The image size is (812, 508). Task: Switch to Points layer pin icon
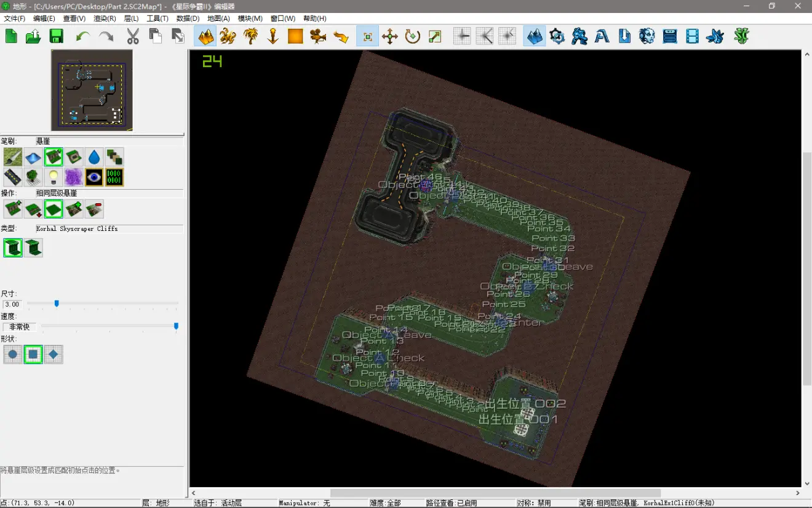click(273, 36)
